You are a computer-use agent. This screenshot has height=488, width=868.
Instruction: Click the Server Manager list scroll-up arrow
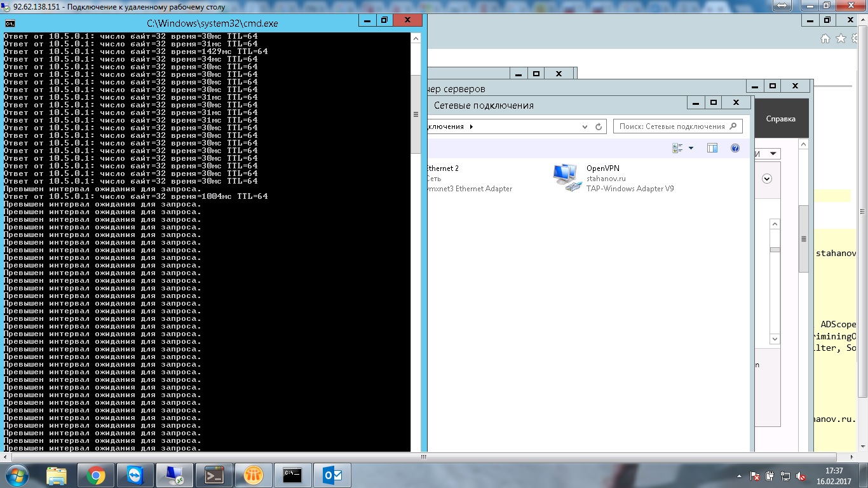tap(775, 224)
